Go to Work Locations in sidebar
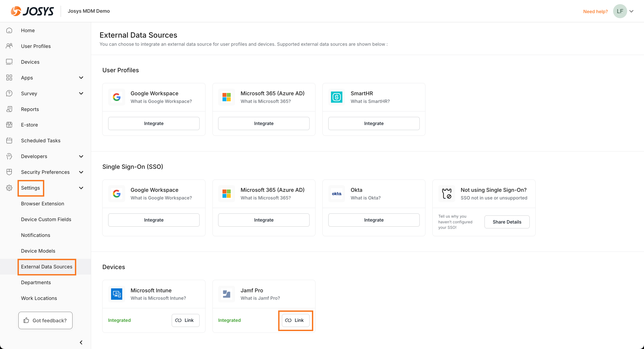Screen dimensions: 644x349 point(39,298)
